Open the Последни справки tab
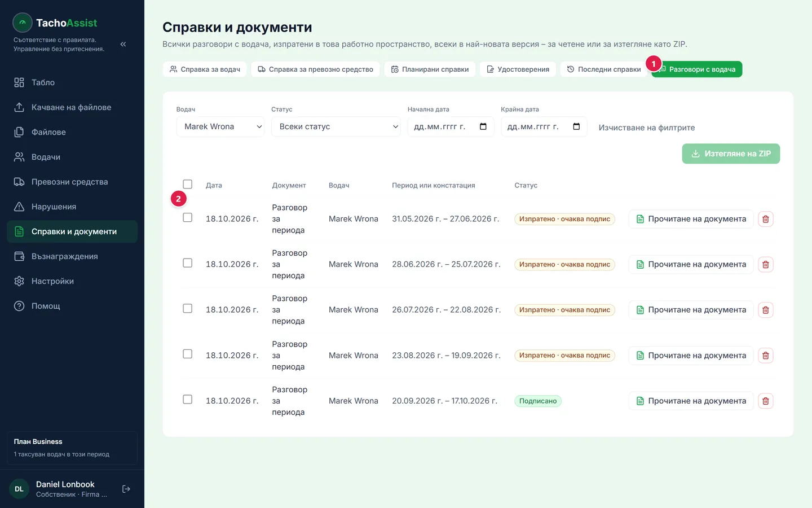This screenshot has height=508, width=812. [x=604, y=69]
